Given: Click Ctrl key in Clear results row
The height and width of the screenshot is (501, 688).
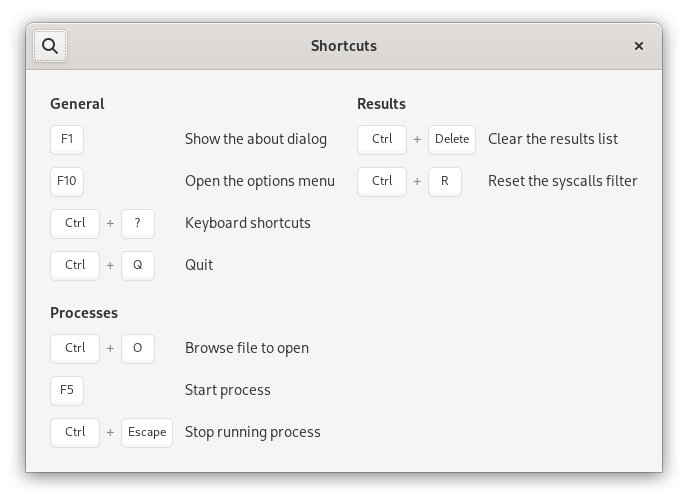Looking at the screenshot, I should [x=382, y=140].
